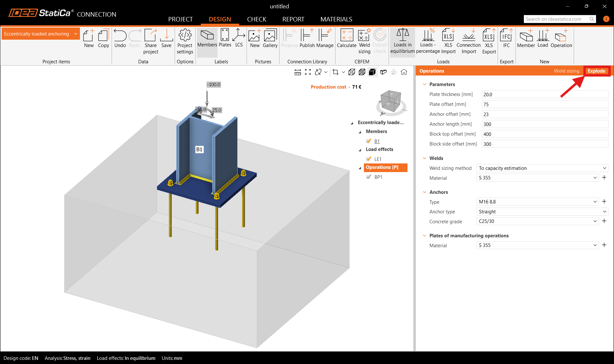614x364 pixels.
Task: Open the Anchor type Straight dropdown
Action: (542, 212)
